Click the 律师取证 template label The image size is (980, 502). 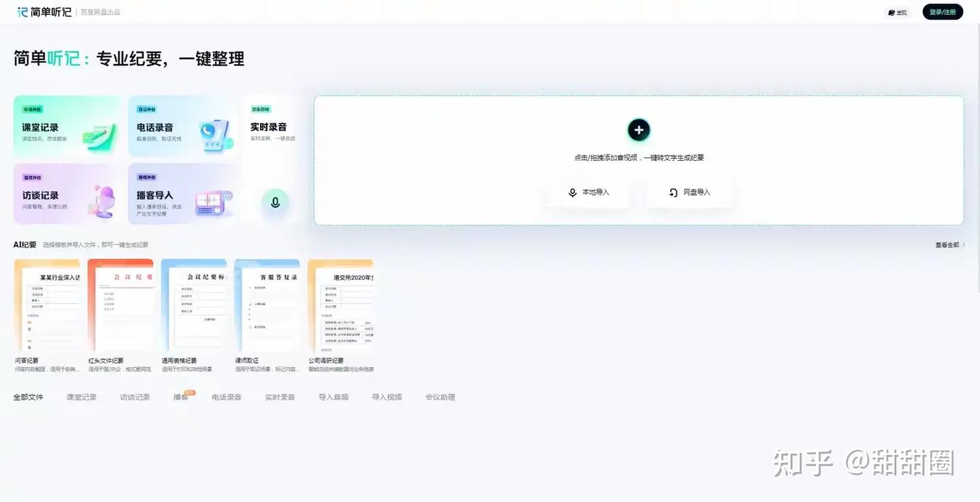[x=247, y=361]
